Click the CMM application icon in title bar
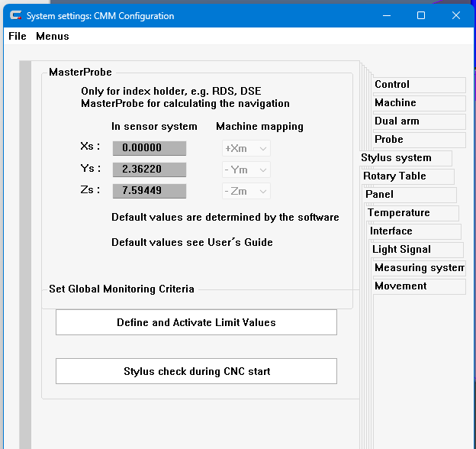 [x=14, y=15]
